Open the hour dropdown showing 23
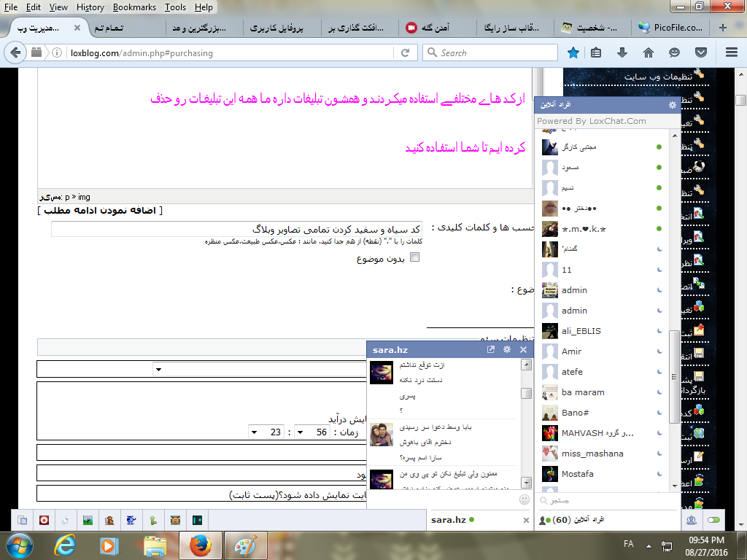 tap(267, 432)
